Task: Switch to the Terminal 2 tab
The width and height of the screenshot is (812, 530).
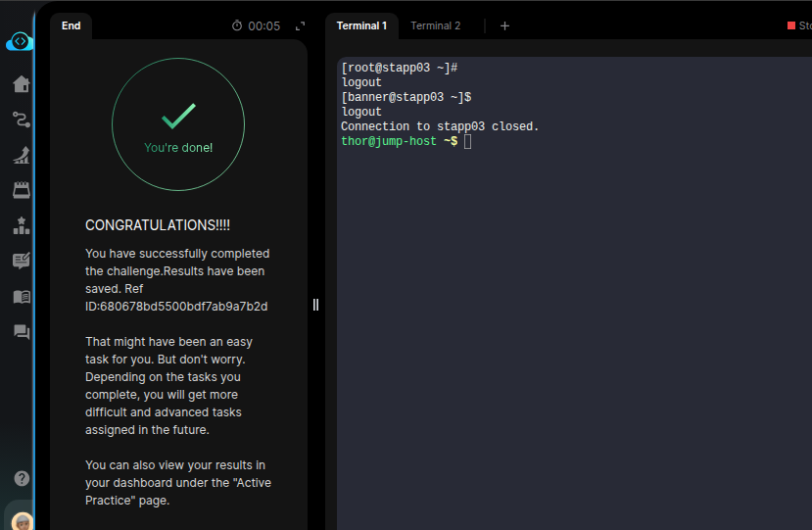Action: [435, 25]
